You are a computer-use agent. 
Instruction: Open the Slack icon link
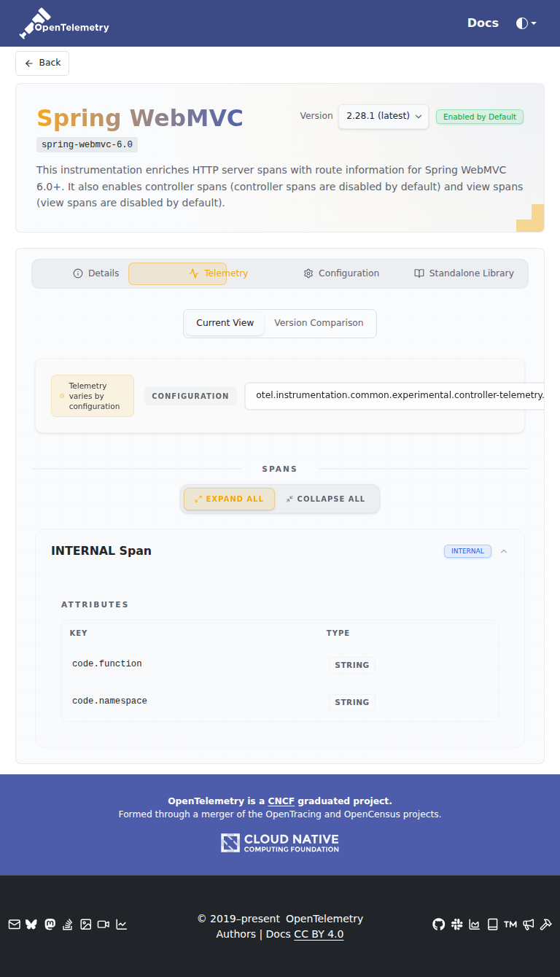456,925
